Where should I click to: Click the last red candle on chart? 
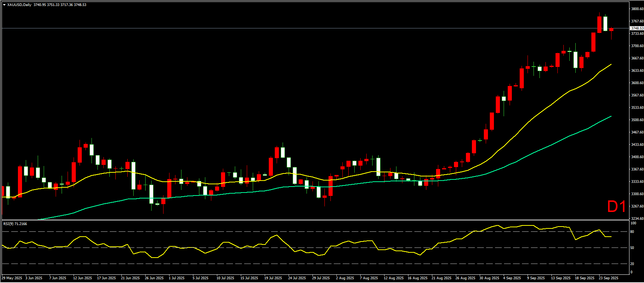[x=611, y=30]
